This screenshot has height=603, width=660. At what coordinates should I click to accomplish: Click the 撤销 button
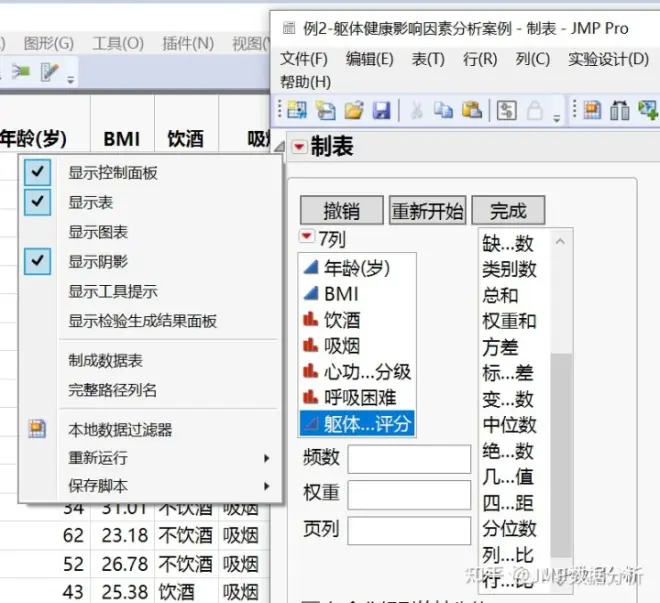click(x=341, y=210)
